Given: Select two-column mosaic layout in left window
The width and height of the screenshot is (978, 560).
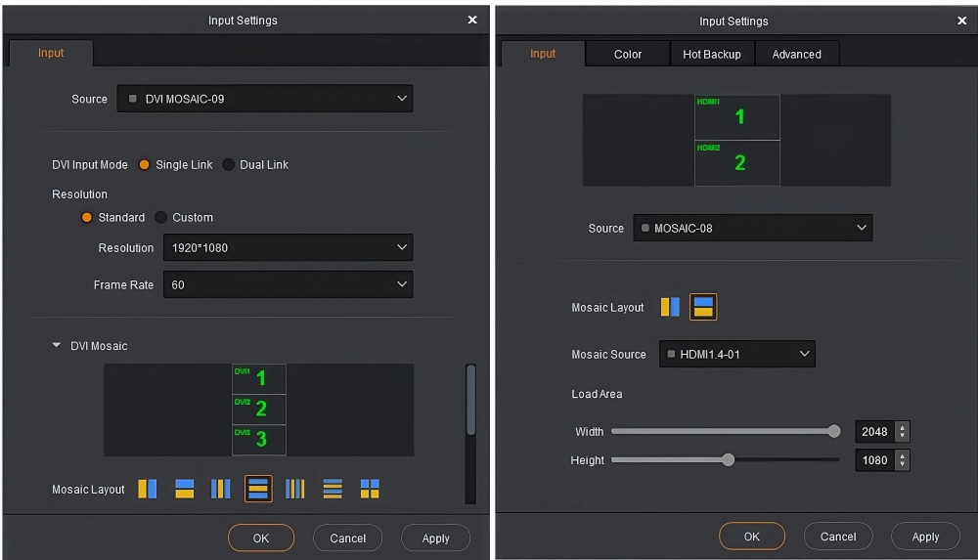Looking at the screenshot, I should click(x=148, y=489).
